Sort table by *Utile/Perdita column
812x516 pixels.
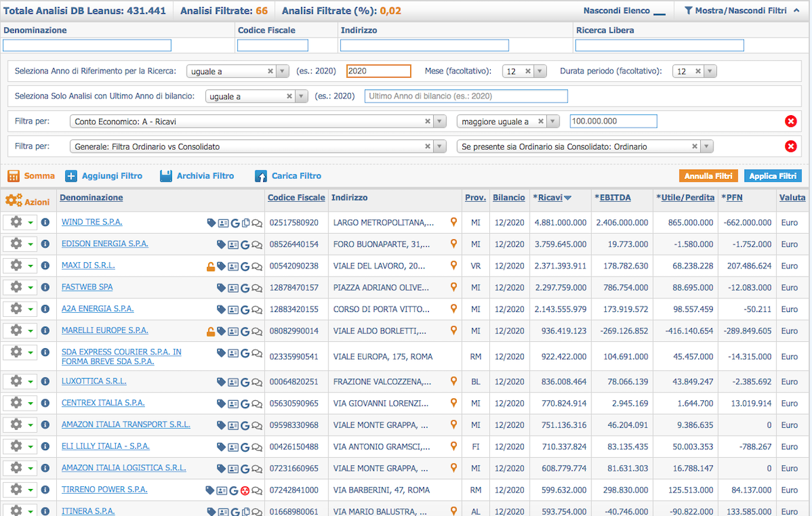(685, 198)
